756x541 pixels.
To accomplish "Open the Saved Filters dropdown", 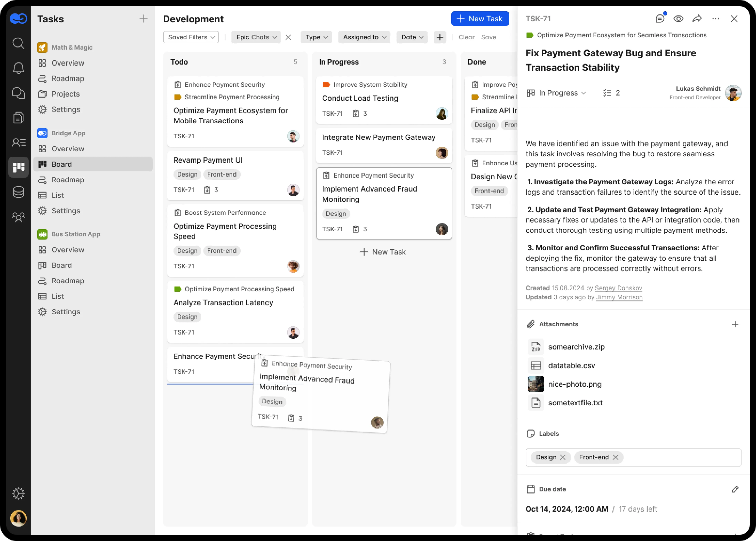I will click(x=191, y=37).
